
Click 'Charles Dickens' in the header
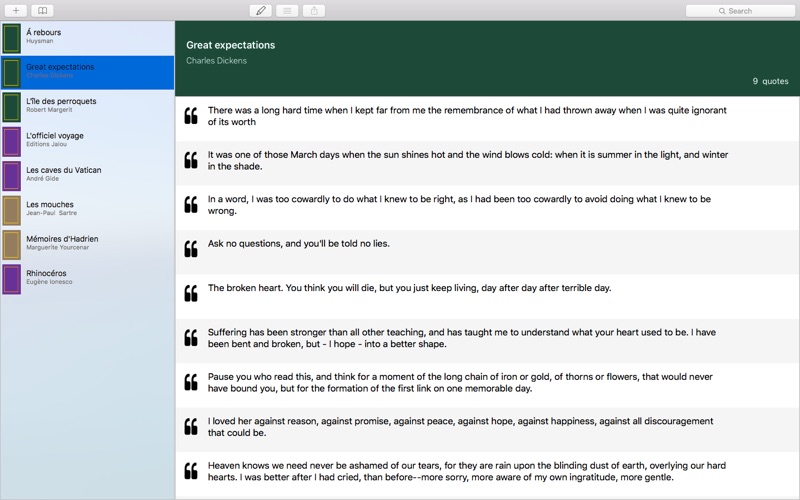tap(216, 61)
